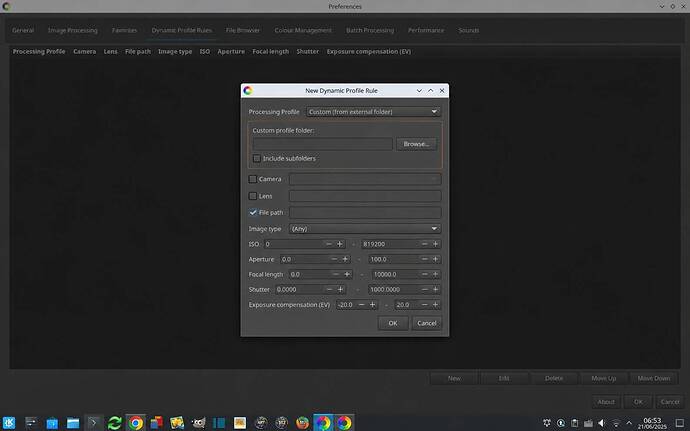Open GIMP from the taskbar
Image resolution: width=690 pixels, height=431 pixels.
click(x=199, y=423)
